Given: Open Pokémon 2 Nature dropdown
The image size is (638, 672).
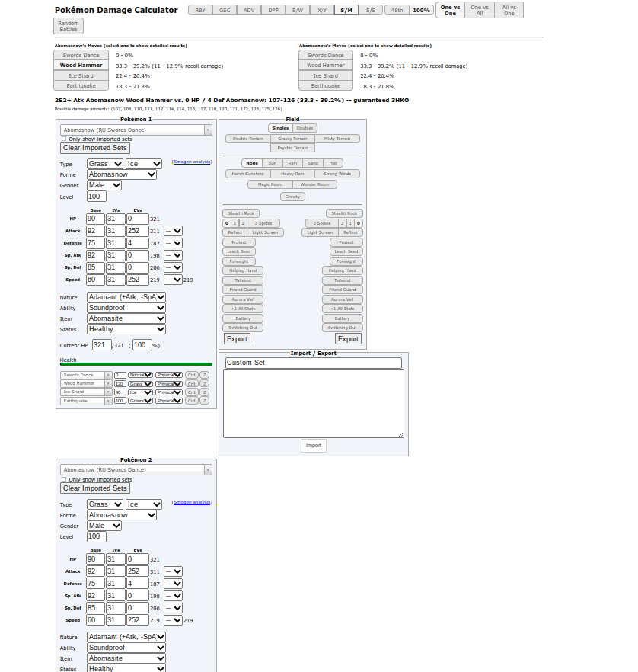Looking at the screenshot, I should [x=126, y=637].
